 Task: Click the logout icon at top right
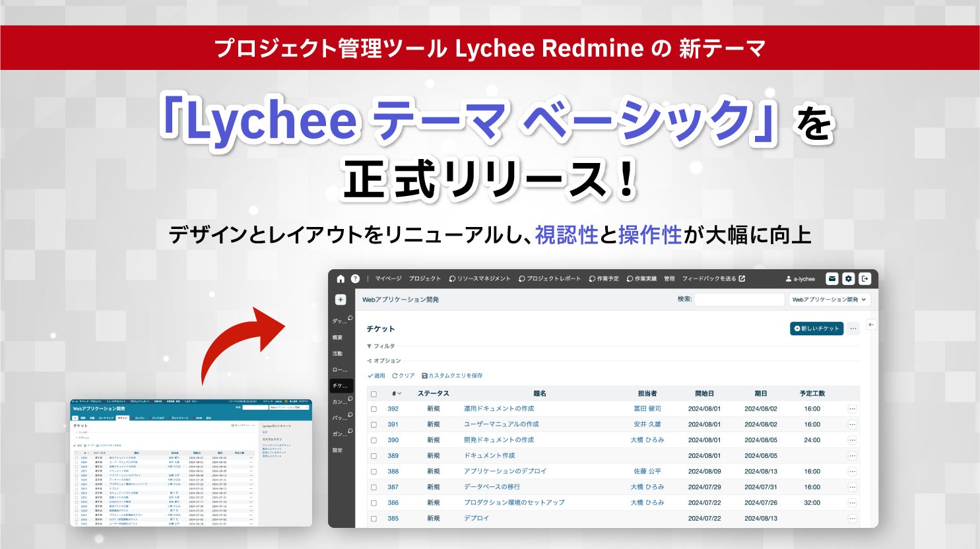865,278
